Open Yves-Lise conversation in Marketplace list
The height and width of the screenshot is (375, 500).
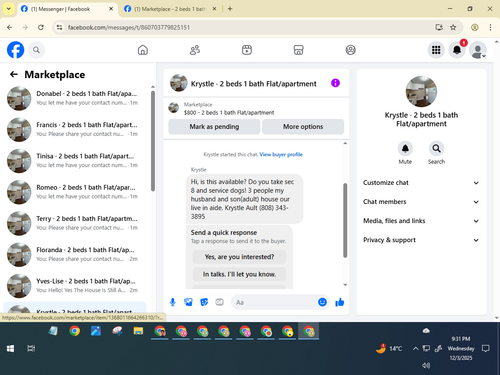(75, 286)
